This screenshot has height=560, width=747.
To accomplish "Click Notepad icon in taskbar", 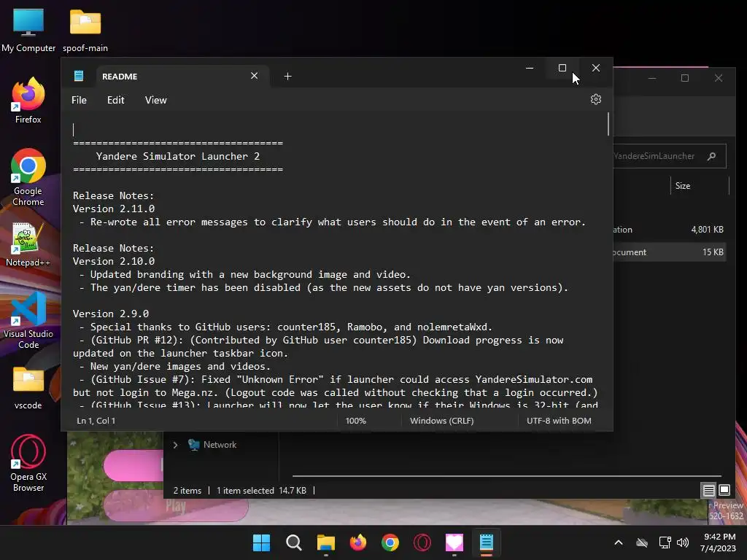I will [x=487, y=542].
